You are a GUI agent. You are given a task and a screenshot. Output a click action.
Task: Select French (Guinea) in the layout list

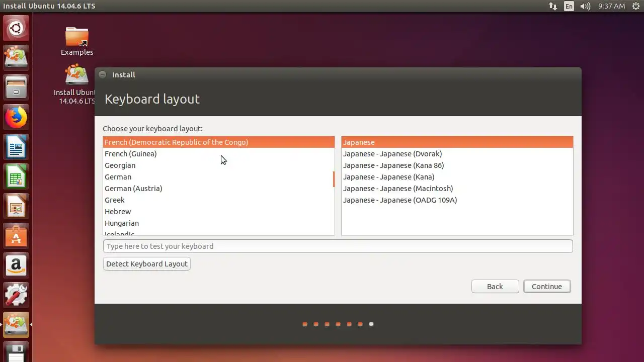tap(218, 154)
